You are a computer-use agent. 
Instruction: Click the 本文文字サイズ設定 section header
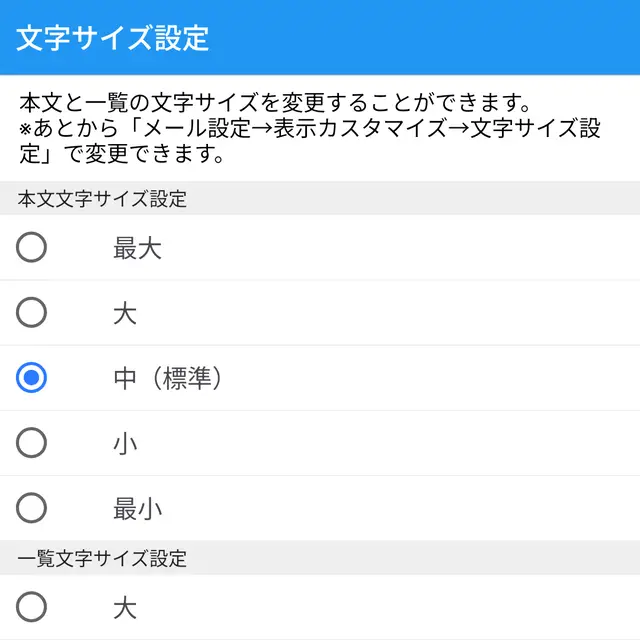pyautogui.click(x=102, y=199)
